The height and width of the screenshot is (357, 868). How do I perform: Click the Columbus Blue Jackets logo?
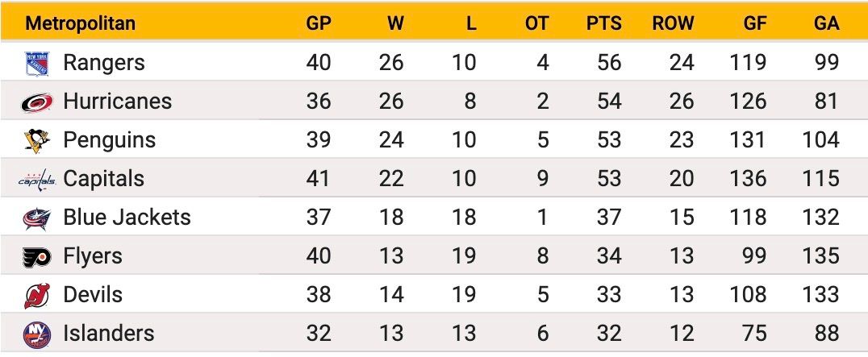pyautogui.click(x=37, y=218)
